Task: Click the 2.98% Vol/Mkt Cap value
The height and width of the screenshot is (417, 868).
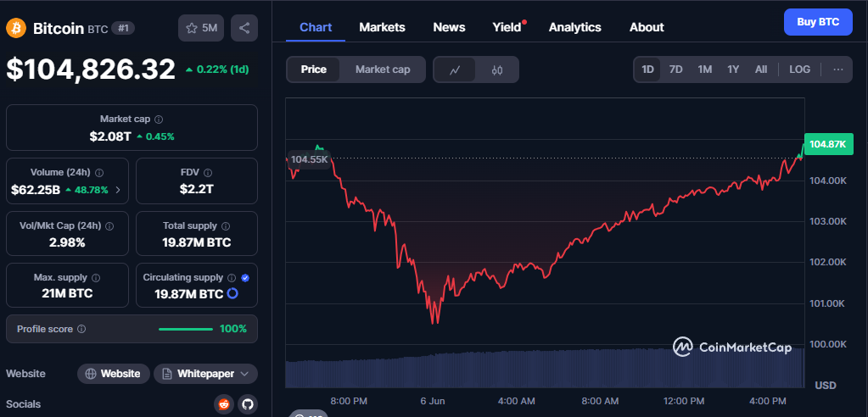Action: point(67,242)
